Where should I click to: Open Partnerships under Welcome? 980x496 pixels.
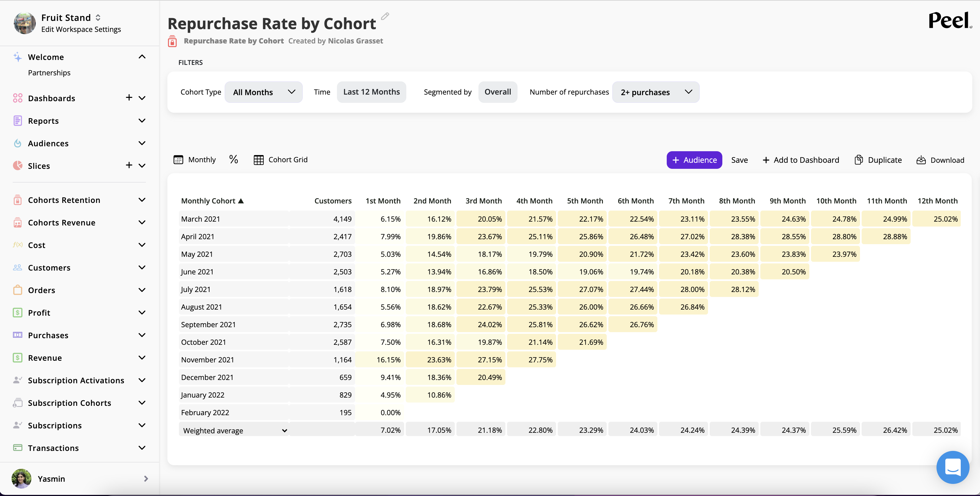[49, 73]
